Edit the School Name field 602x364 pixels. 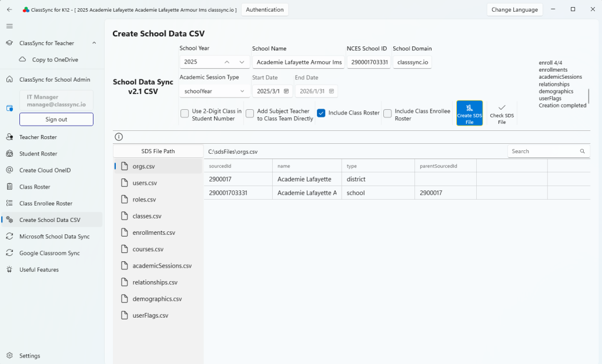[x=298, y=62]
